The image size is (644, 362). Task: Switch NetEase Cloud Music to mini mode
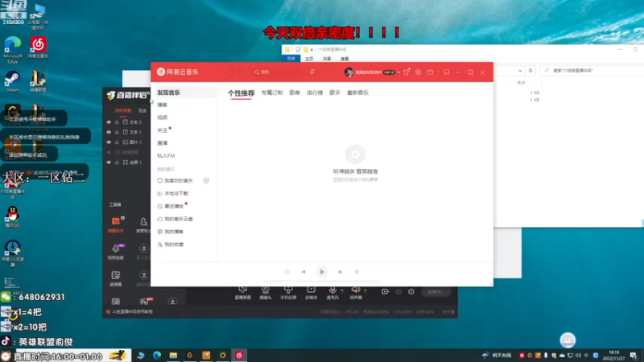tap(447, 72)
